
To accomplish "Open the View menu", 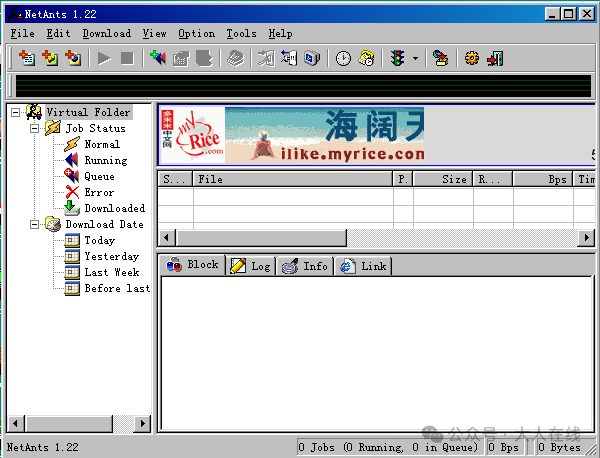I will (155, 34).
